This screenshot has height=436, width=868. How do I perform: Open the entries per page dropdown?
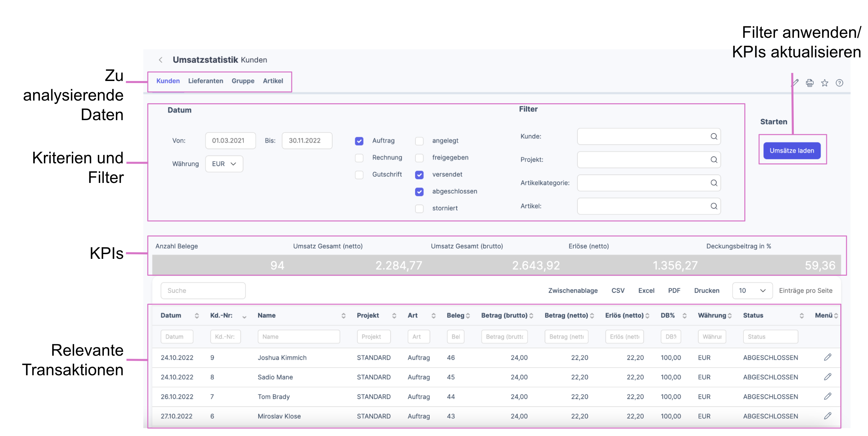[752, 291]
